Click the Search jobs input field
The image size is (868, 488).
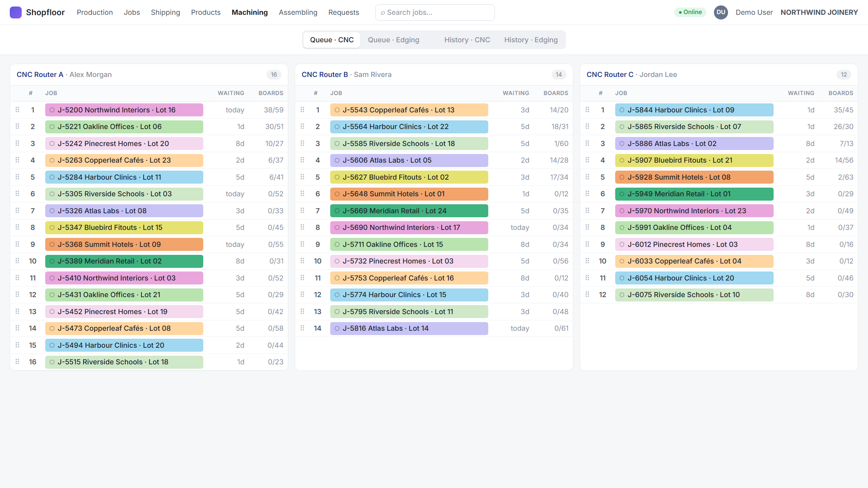pos(435,12)
